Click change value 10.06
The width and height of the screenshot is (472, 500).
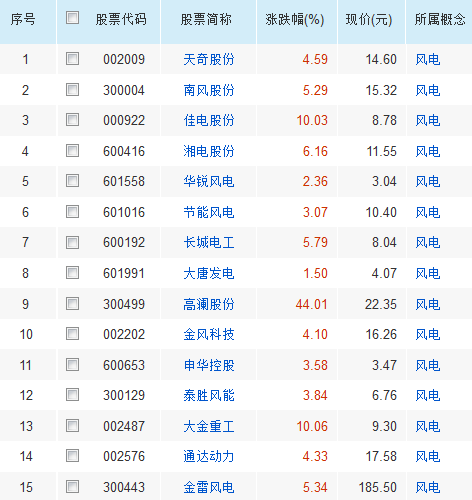[312, 426]
